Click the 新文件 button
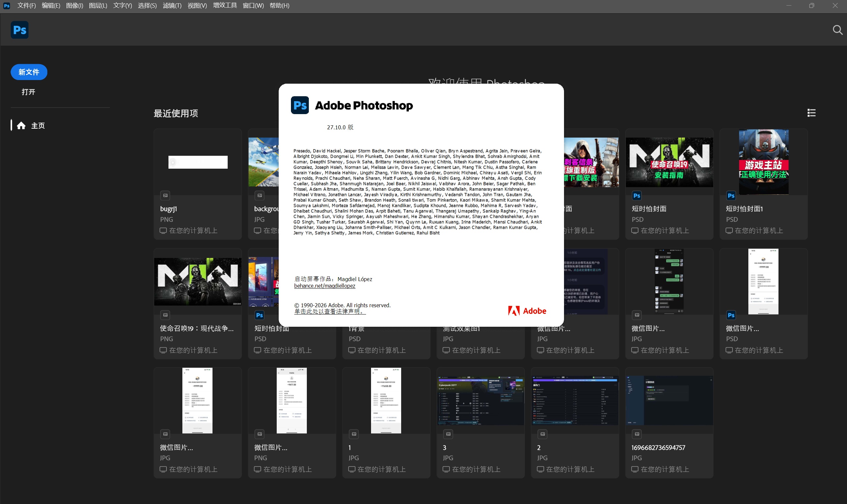 coord(29,72)
